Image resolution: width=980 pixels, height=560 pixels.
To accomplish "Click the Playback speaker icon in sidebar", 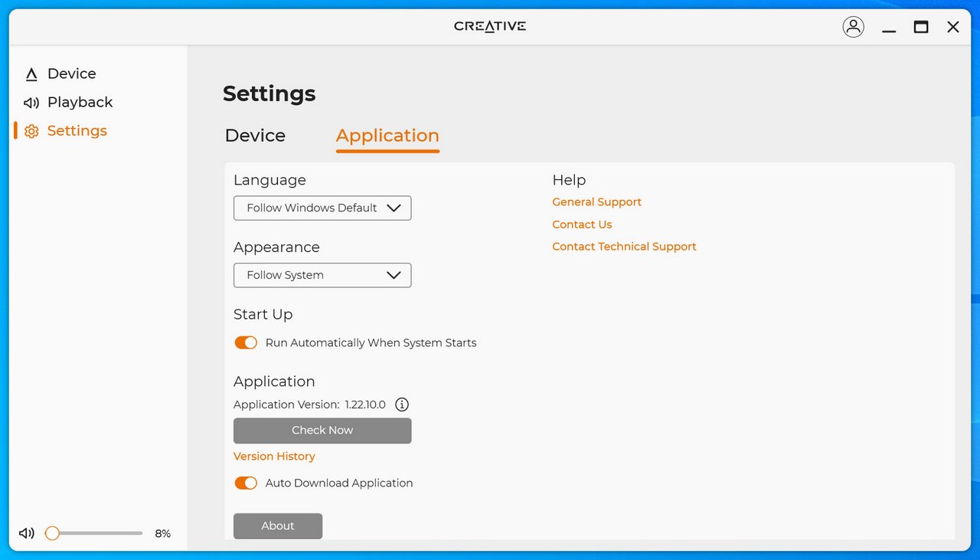I will click(x=31, y=103).
